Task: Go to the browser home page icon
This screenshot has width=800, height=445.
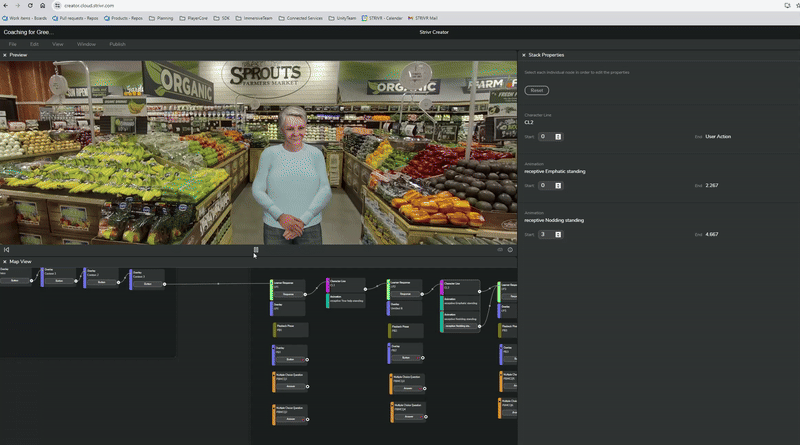Action: 42,6
